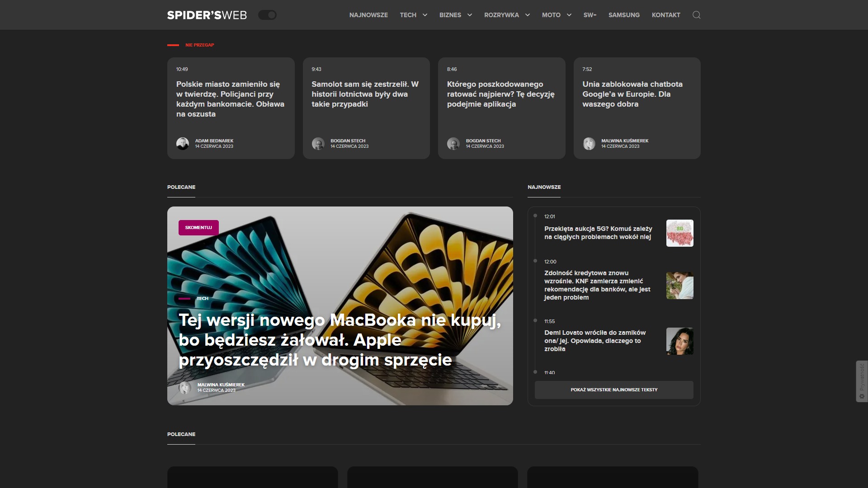Open the SAMSUNG menu item
The width and height of the screenshot is (868, 488).
(x=624, y=15)
